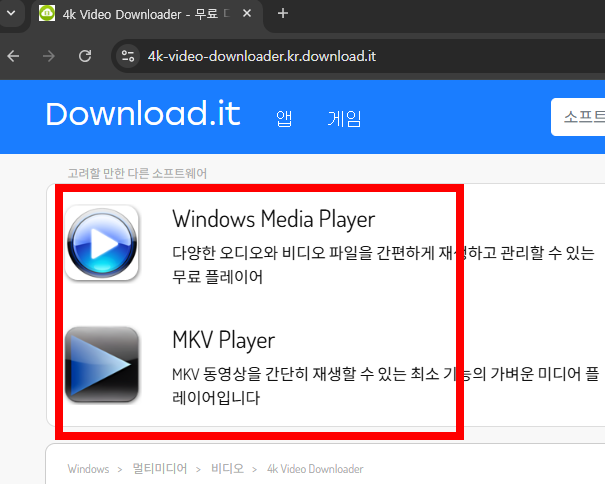Click the 고려할 만한 다른 소프트웨어 heading
The image size is (605, 484).
[x=137, y=173]
